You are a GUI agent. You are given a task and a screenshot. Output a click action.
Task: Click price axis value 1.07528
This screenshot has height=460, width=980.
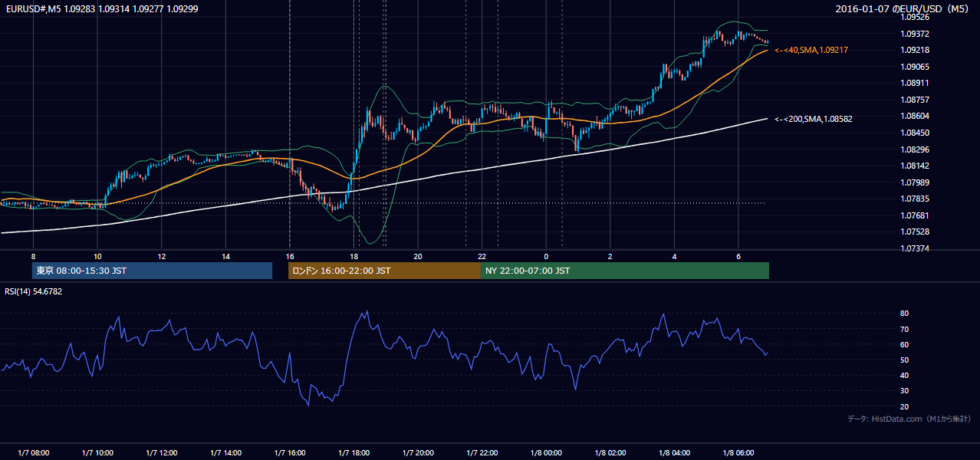coord(915,232)
